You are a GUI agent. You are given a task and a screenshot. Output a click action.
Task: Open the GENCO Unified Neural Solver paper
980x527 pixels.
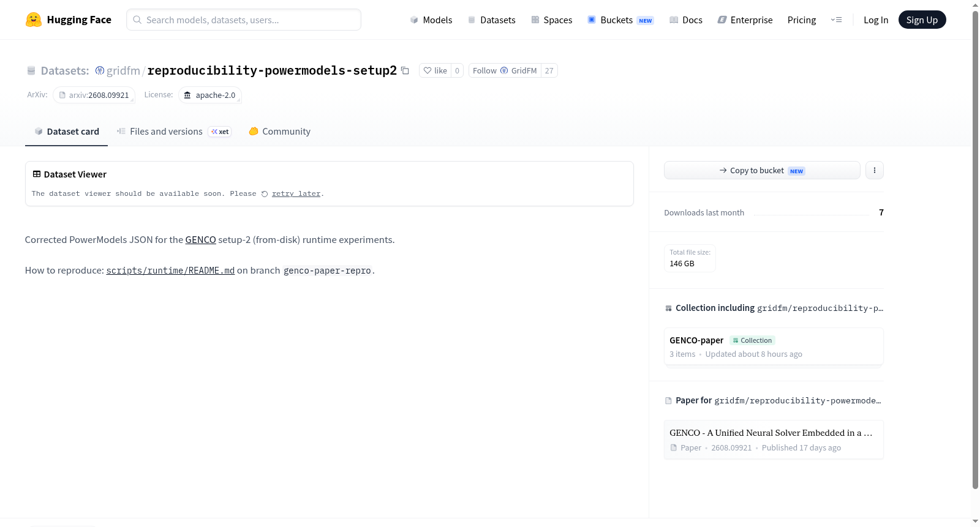tap(774, 439)
